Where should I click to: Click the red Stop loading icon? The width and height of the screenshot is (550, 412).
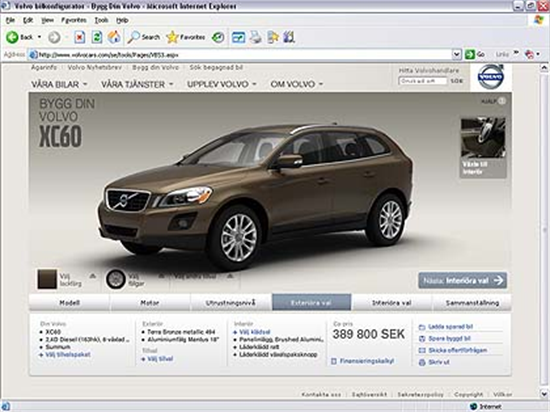coord(80,37)
